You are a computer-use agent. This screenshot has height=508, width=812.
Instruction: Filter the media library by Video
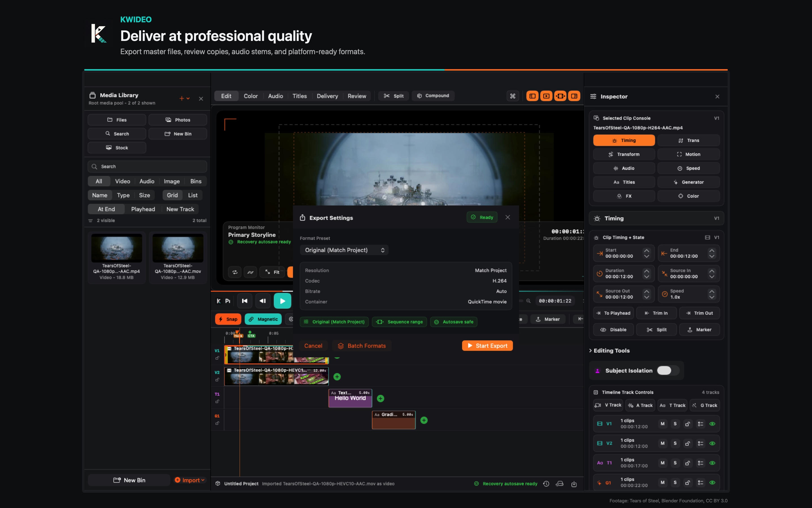(x=122, y=181)
